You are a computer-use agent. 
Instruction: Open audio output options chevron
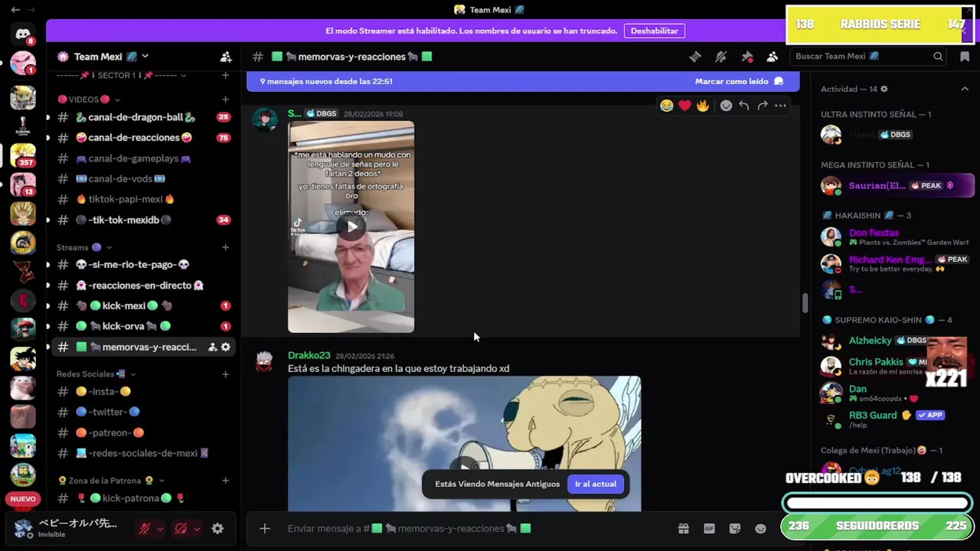tap(197, 529)
